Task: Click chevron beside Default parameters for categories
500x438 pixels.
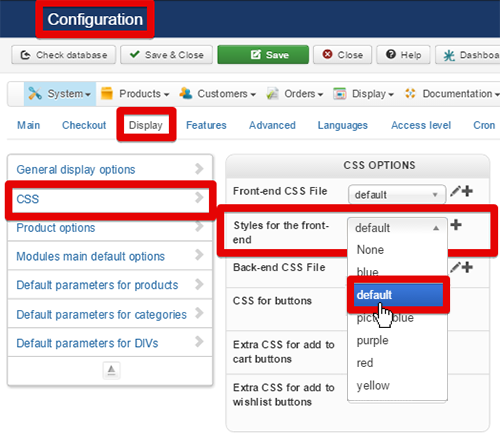Action: (199, 313)
